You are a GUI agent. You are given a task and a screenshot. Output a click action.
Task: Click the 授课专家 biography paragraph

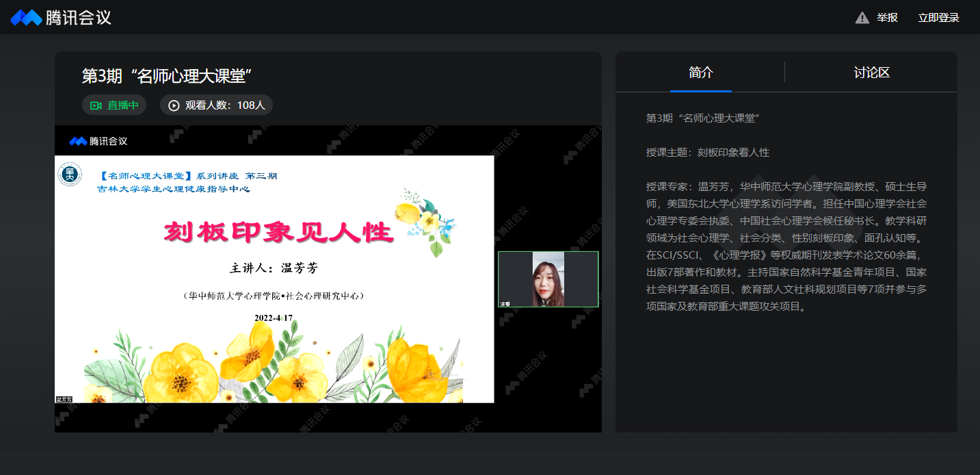[786, 246]
